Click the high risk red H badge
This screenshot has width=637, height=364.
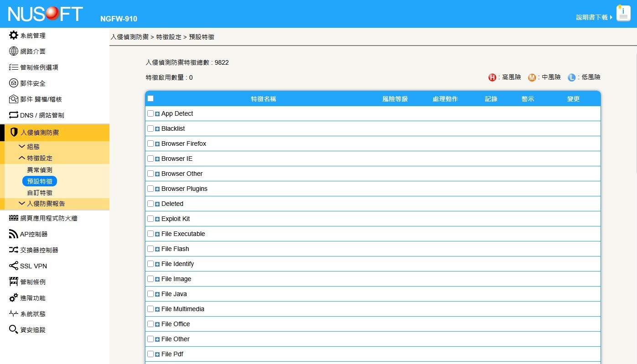(492, 77)
